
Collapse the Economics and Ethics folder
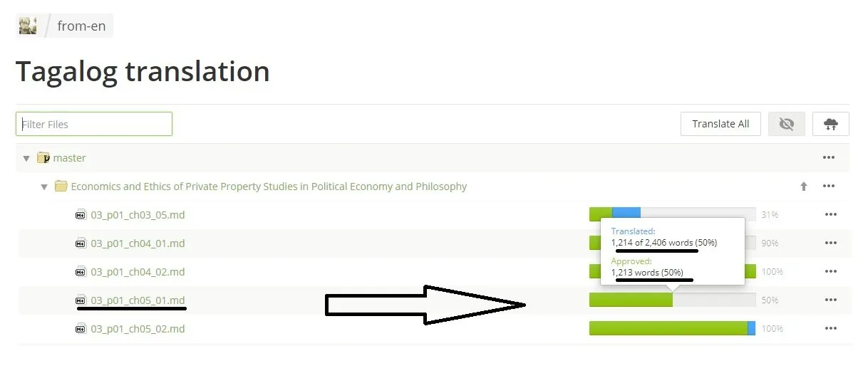tap(44, 187)
